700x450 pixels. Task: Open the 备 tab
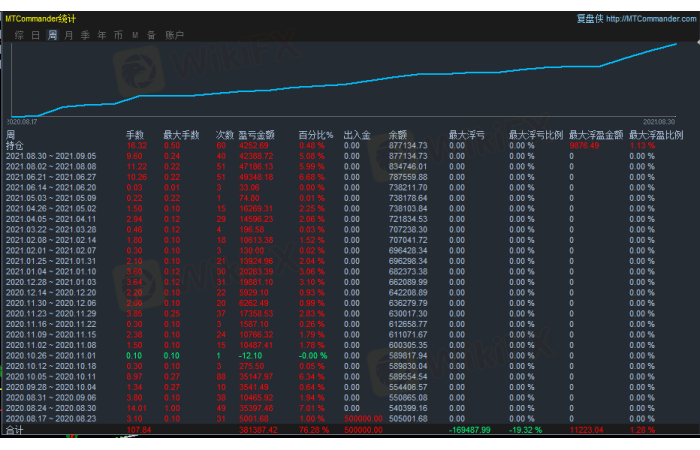[151, 35]
